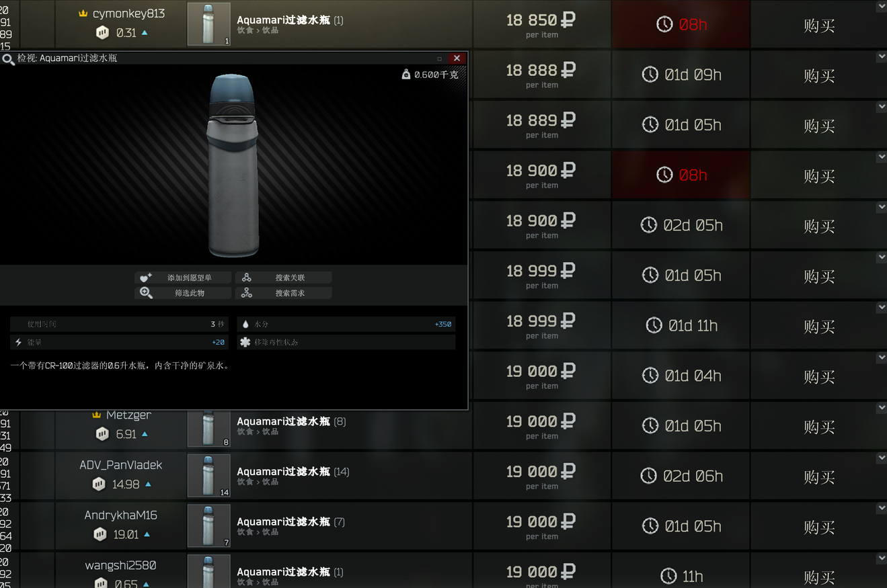Buy wangshi2580's offer with 购买

[819, 577]
